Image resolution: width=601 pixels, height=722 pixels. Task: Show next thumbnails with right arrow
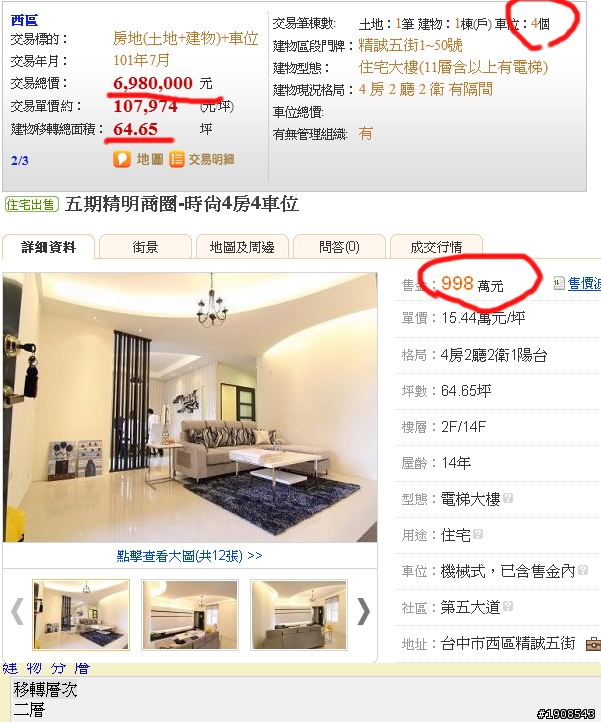363,611
